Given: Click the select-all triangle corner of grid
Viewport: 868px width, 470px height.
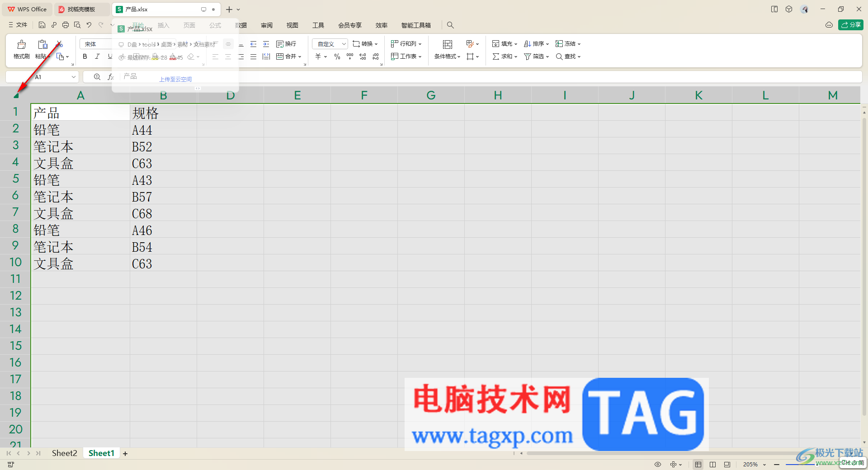Looking at the screenshot, I should pos(16,95).
